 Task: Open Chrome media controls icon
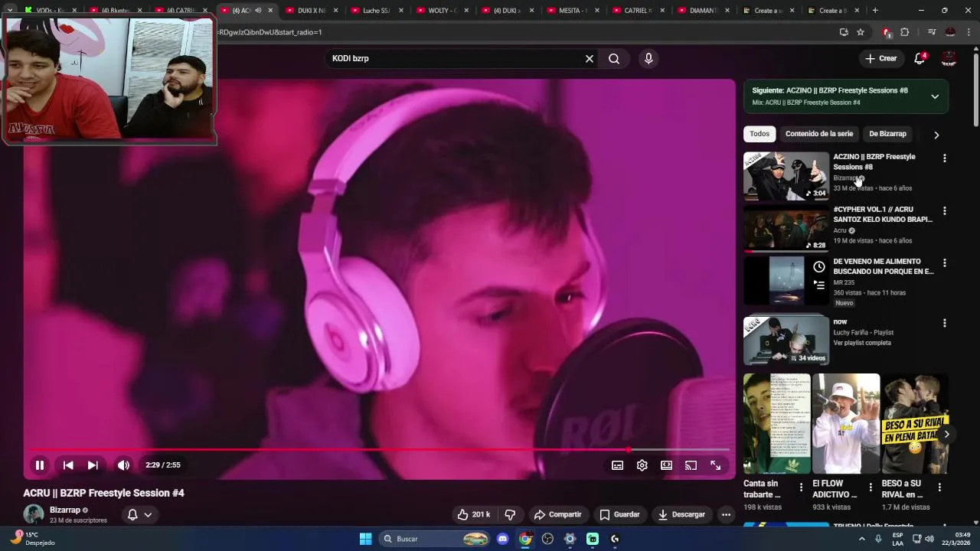932,32
